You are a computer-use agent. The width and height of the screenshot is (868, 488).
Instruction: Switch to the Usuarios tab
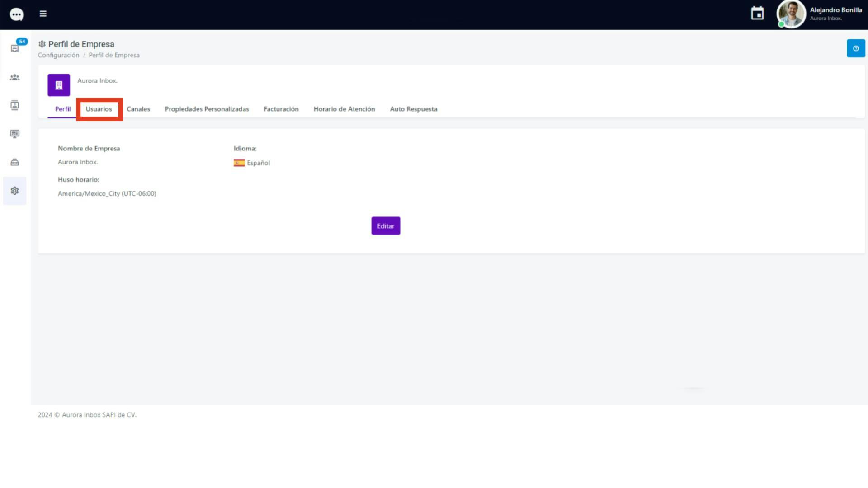click(99, 109)
